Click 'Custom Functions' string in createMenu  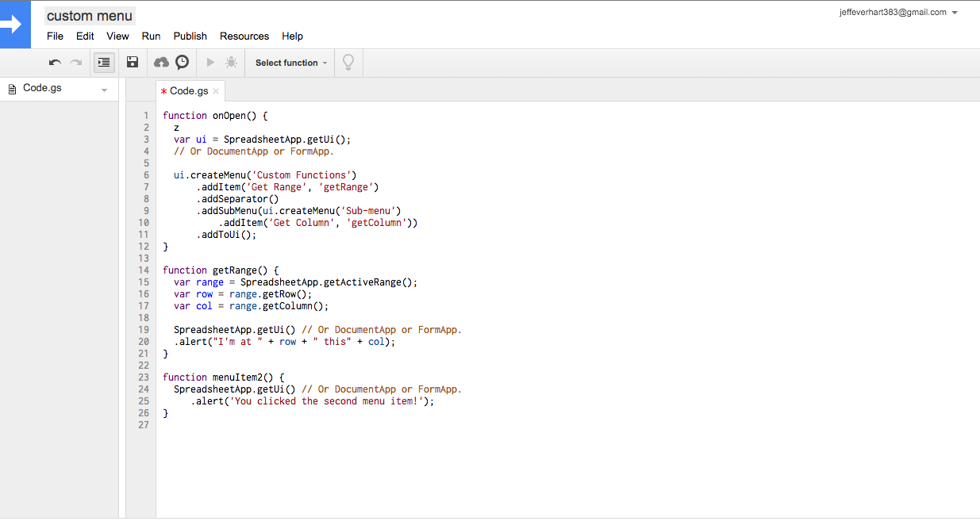301,175
